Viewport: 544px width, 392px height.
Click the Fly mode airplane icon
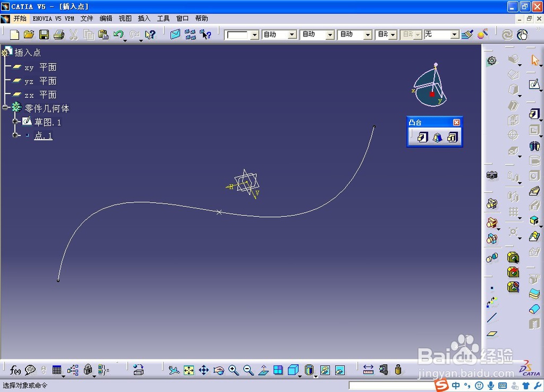coord(174,370)
